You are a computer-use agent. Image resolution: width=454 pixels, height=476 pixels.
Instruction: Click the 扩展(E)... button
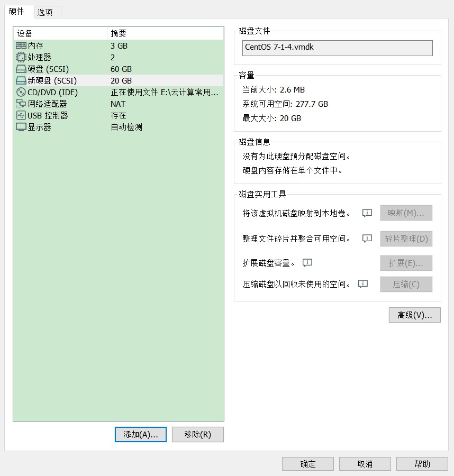click(x=406, y=263)
